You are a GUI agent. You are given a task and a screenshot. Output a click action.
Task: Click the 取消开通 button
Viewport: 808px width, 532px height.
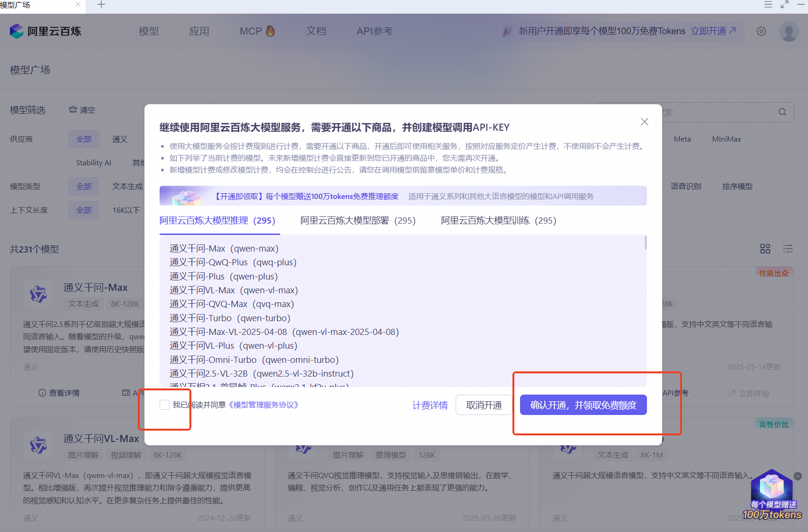pyautogui.click(x=484, y=405)
